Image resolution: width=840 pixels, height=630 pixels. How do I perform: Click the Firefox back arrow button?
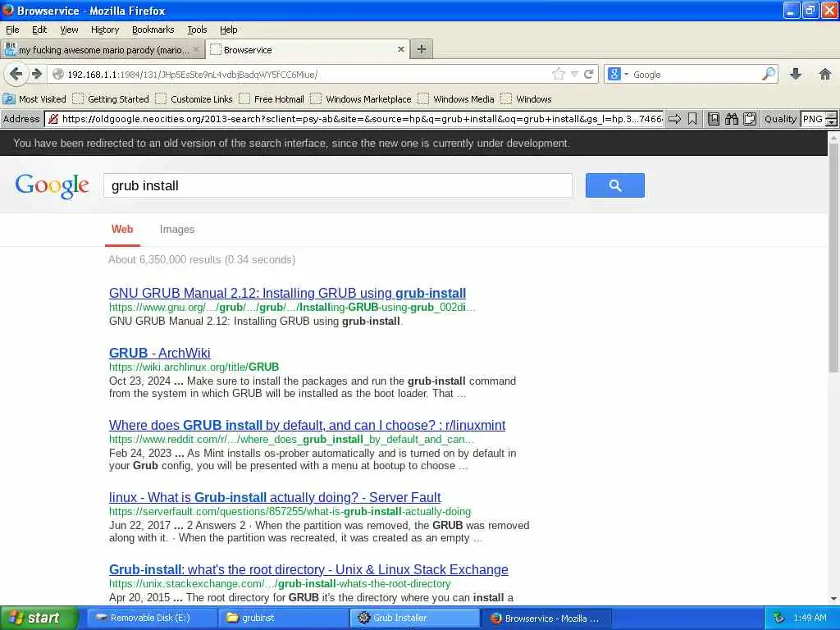(x=16, y=74)
